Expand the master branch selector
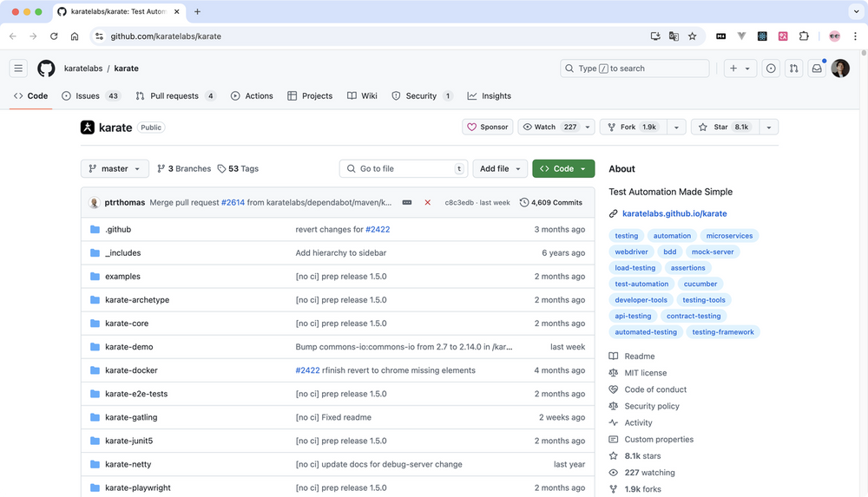The height and width of the screenshot is (497, 868). coord(115,168)
